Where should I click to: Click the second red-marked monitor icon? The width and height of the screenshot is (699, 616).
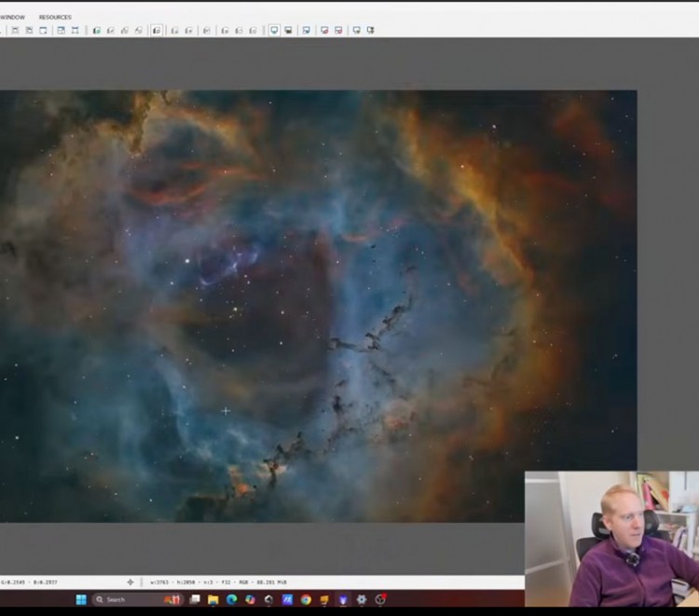point(338,31)
